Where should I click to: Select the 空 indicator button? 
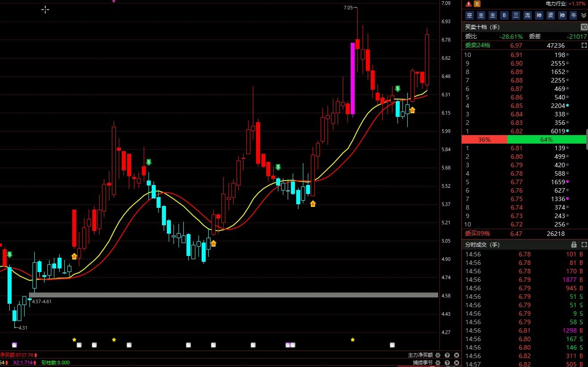[469, 15]
